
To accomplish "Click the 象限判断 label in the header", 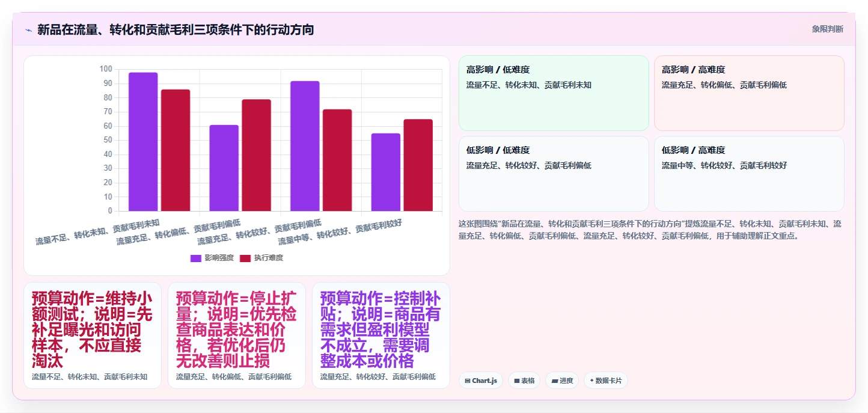I will (x=828, y=29).
